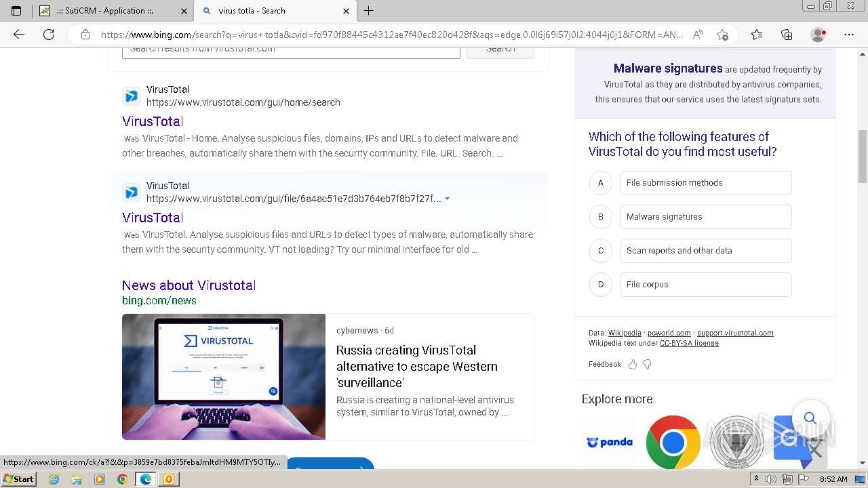Open the Chrome explore more tile
Viewport: 868px width, 488px height.
pyautogui.click(x=673, y=442)
